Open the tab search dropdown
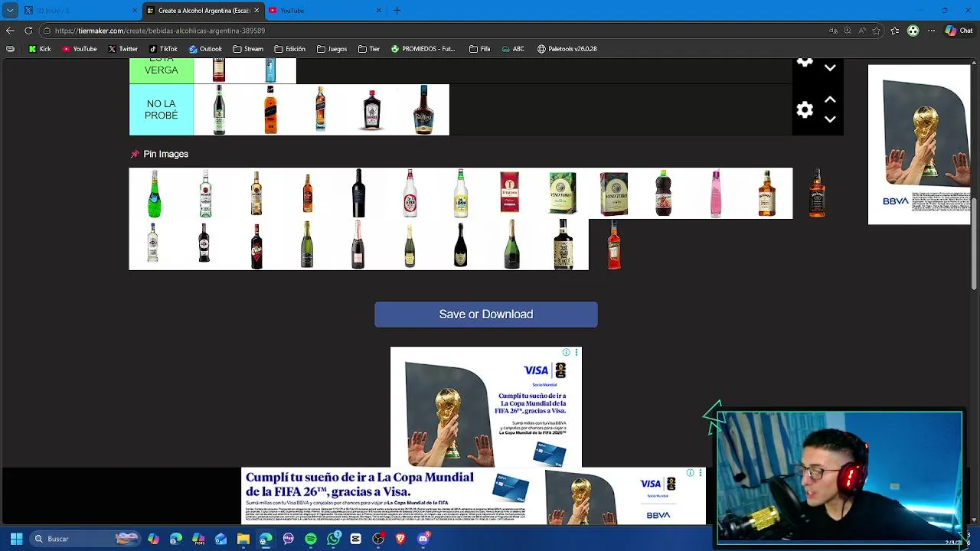Screen dimensions: 980x551 10,11
